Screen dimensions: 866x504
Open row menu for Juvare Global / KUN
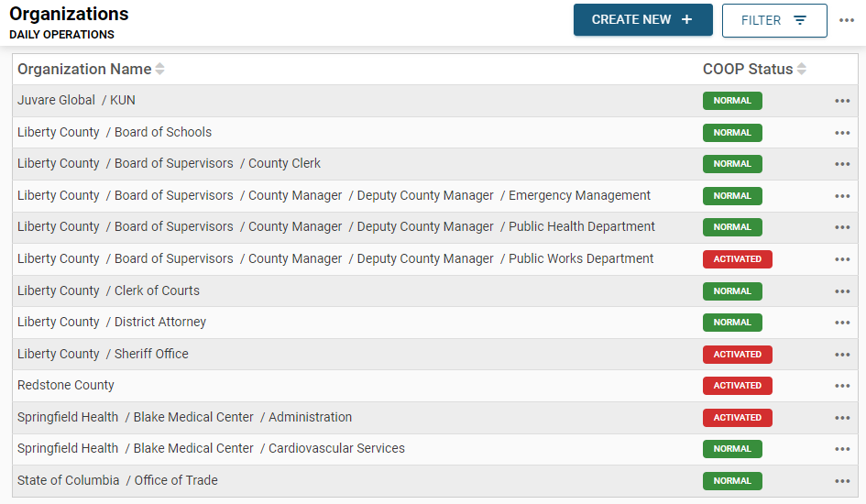point(842,101)
